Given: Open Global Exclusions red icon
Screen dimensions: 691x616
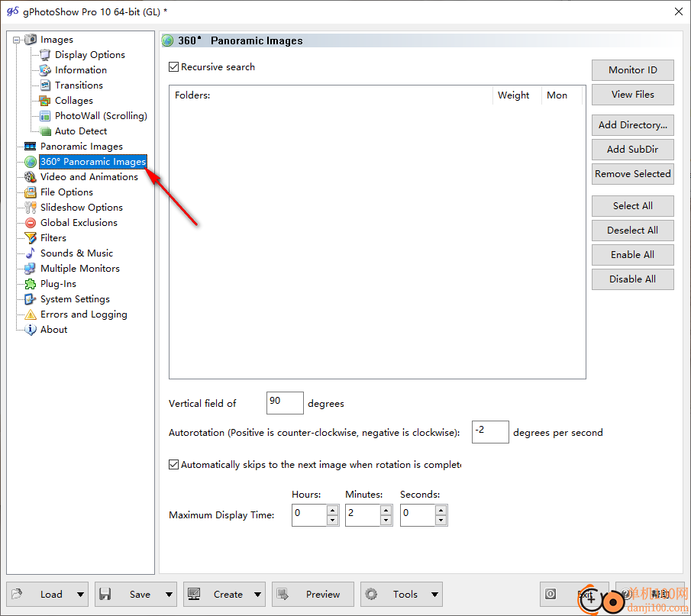Looking at the screenshot, I should point(31,223).
